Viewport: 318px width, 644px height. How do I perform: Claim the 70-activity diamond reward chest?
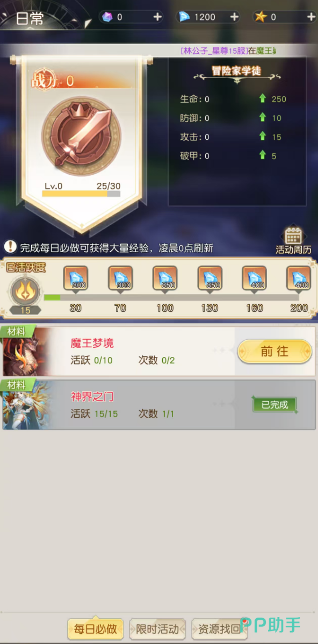tap(120, 279)
